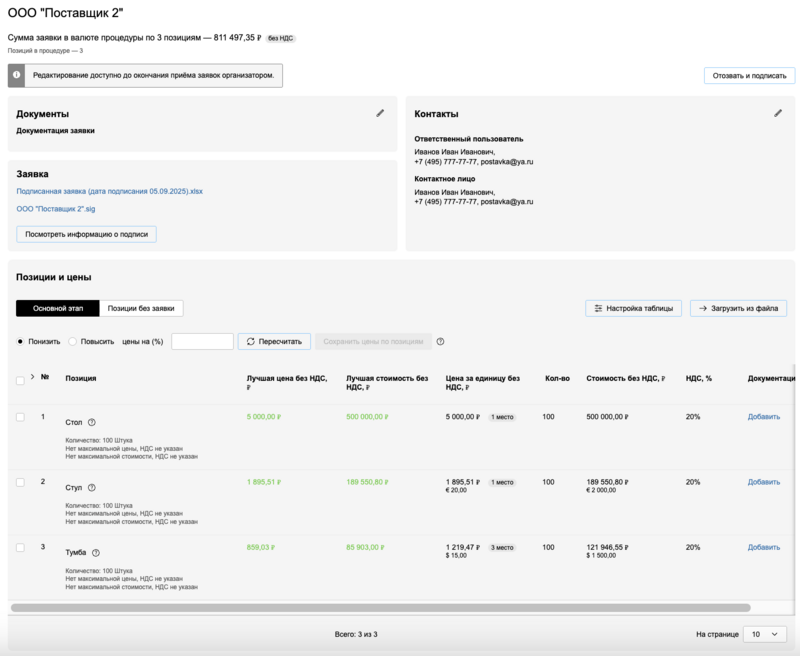Tick the select-all checkbox in table header
The image size is (800, 656).
(21, 380)
